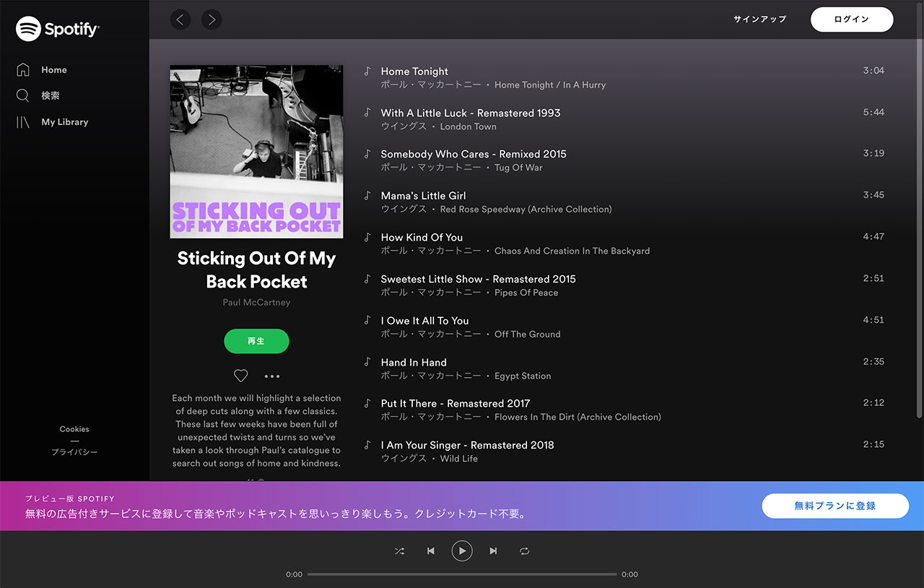
Task: Open the album link Home Tonight / In A Hurry
Action: [550, 85]
